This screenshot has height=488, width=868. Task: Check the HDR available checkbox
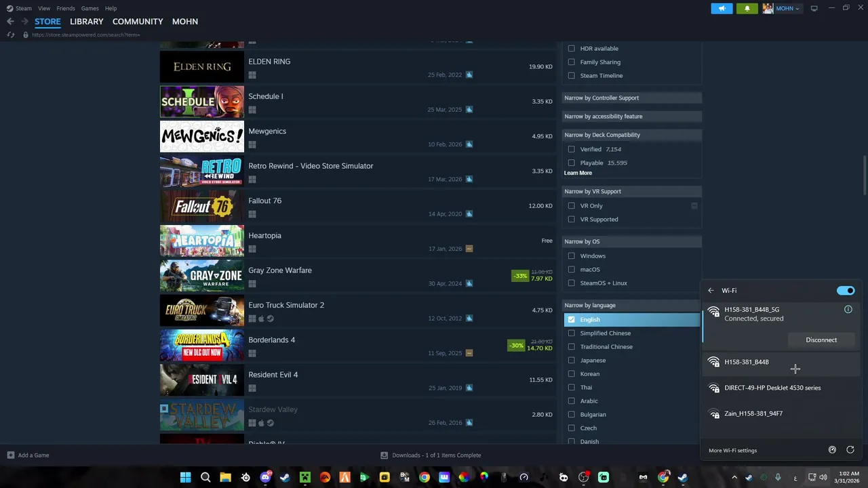coord(571,48)
